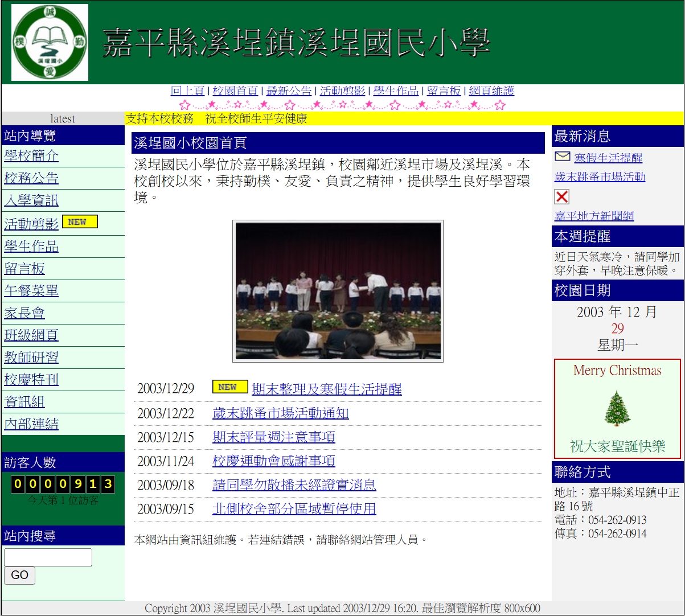Click the NEW badge beside 期末整理 announcement
Screen dimensions: 685x616
click(x=230, y=387)
